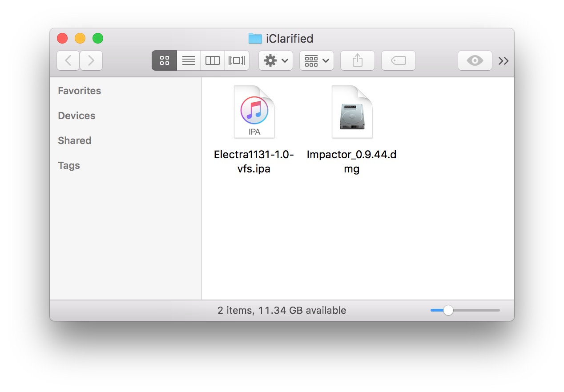Click the Shared sidebar heading
Screen dimensions: 564x392
[x=75, y=140]
